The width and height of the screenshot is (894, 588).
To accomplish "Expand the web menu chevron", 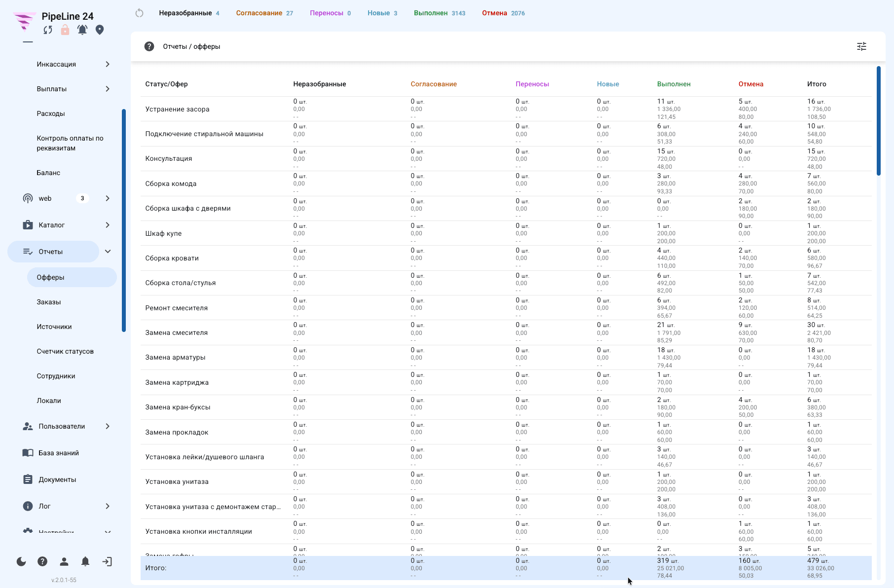I will tap(108, 198).
